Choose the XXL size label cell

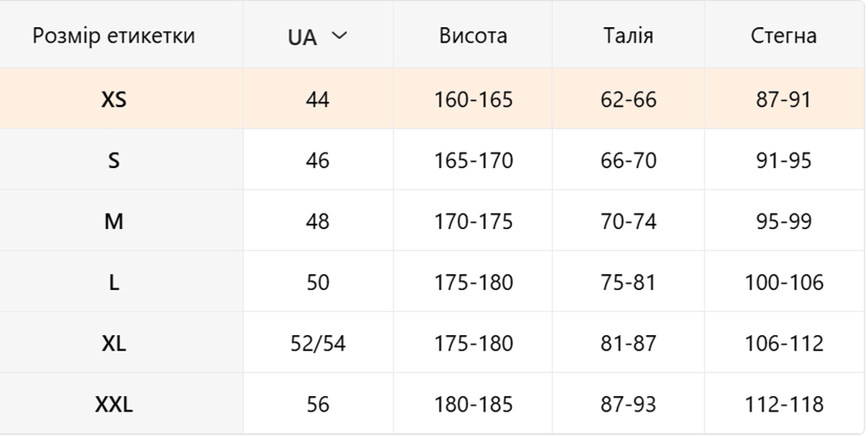pos(121,403)
